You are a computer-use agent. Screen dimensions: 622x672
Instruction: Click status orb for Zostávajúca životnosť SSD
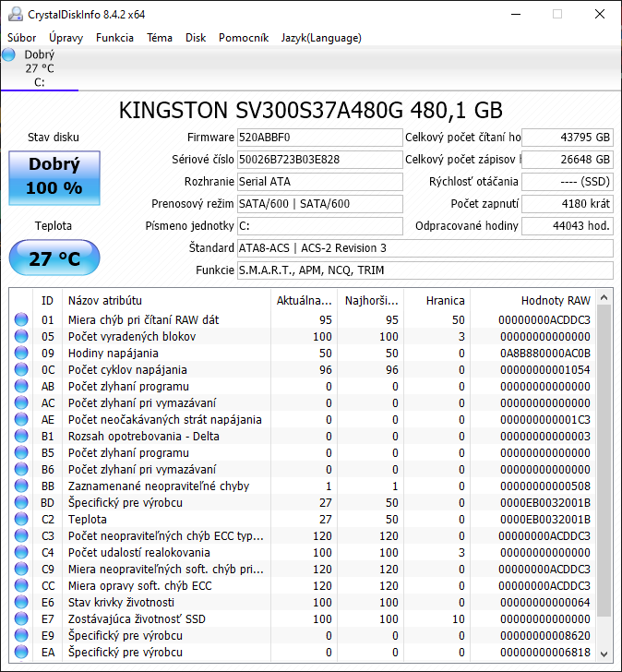tap(21, 619)
